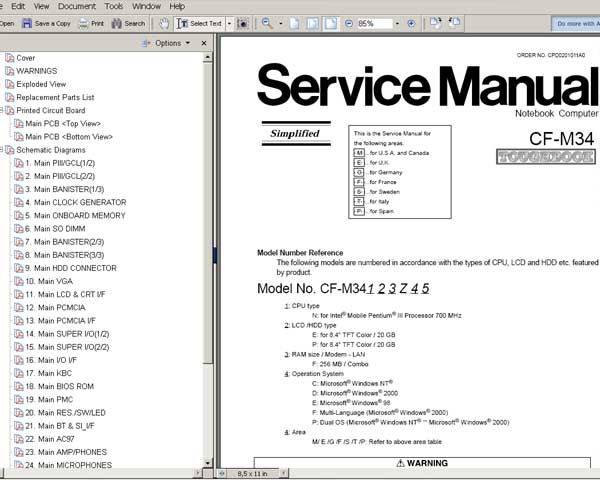
Task: Click the 17. Main KBC bookmark icon
Action: (x=18, y=373)
